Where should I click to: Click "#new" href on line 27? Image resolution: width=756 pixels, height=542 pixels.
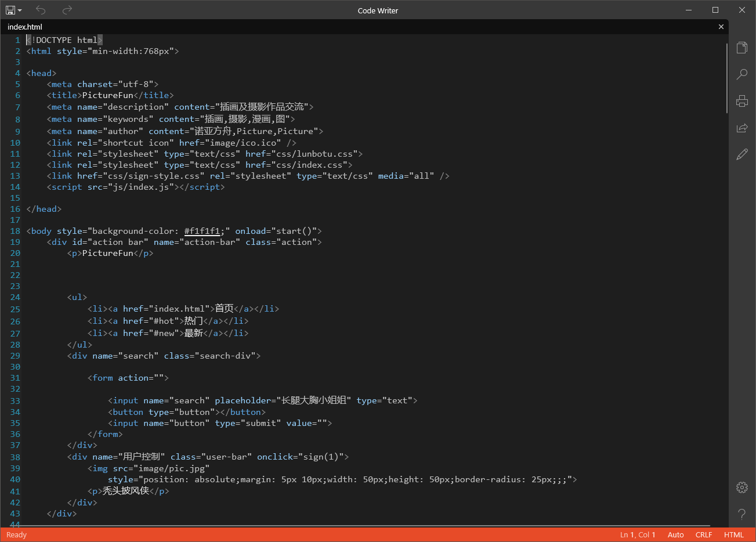164,333
